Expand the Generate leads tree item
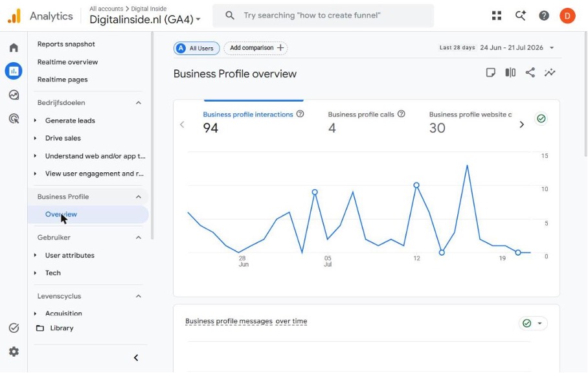The height and width of the screenshot is (373, 588). click(35, 120)
